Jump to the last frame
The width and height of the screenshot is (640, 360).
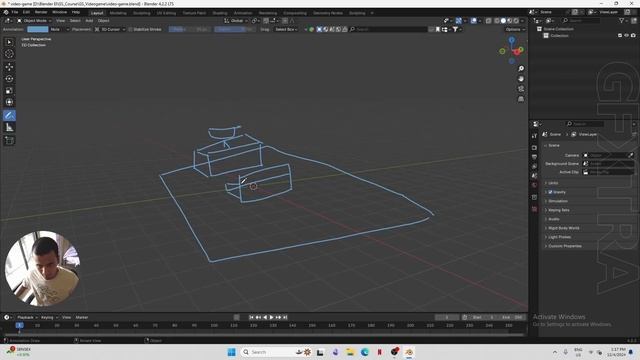(x=285, y=317)
